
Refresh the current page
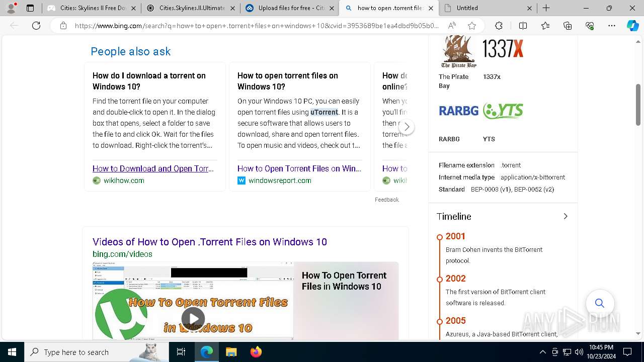coord(36,26)
